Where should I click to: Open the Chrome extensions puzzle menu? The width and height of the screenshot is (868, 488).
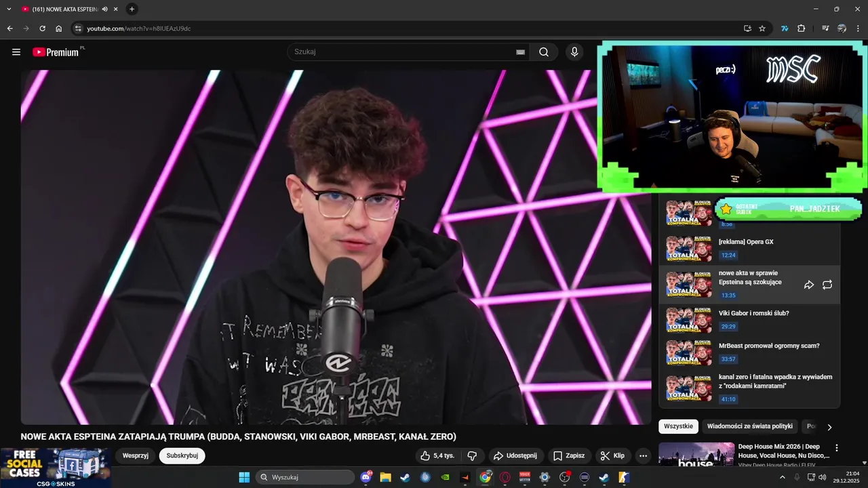tap(801, 28)
